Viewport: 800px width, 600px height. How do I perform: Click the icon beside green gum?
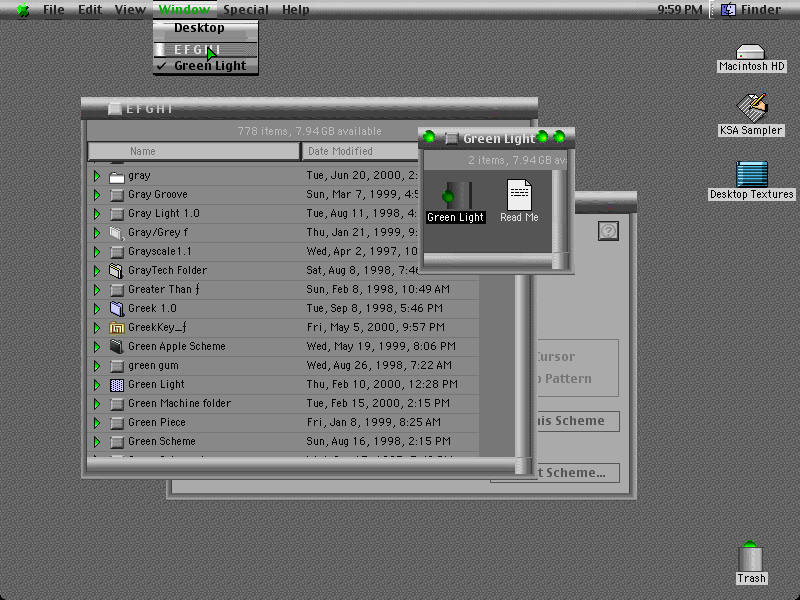tap(117, 366)
